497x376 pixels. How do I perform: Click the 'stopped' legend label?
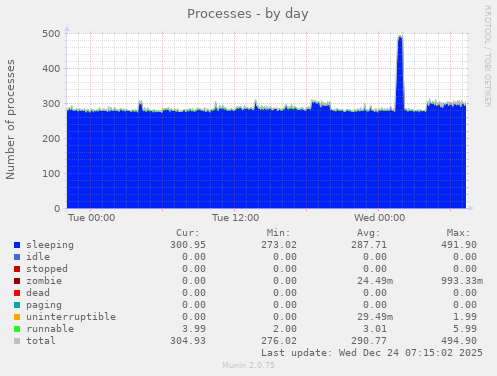pyautogui.click(x=47, y=269)
